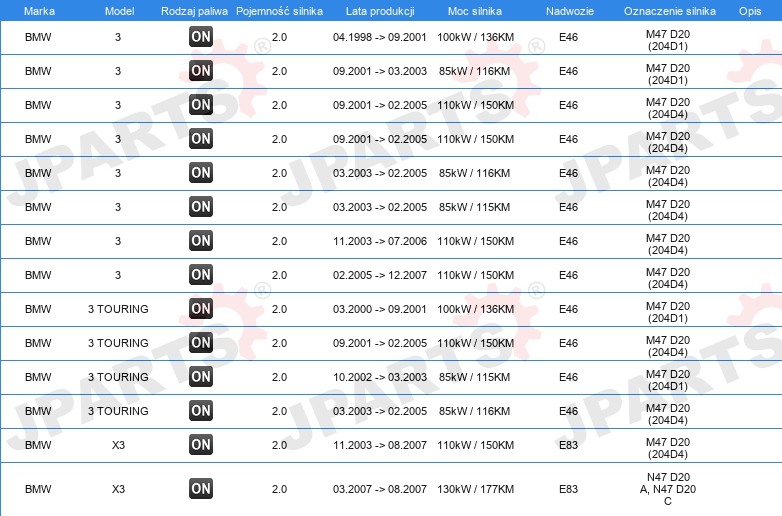Click X3 model in 11.2003 -> 08.2007 row
The width and height of the screenshot is (782, 516).
(118, 445)
